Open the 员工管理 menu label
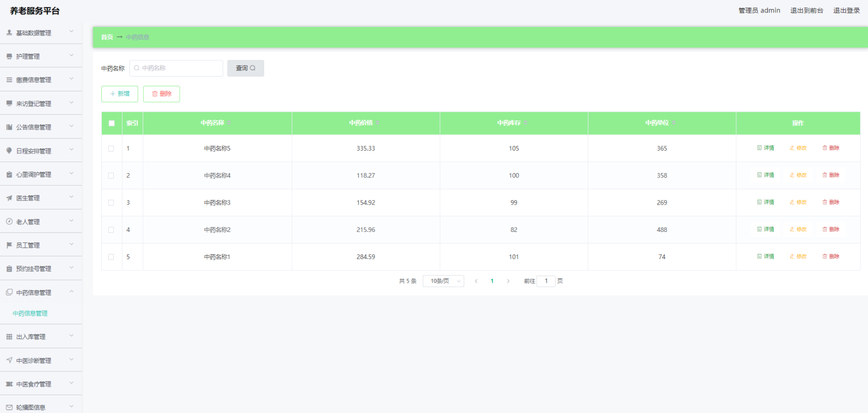 click(x=28, y=245)
